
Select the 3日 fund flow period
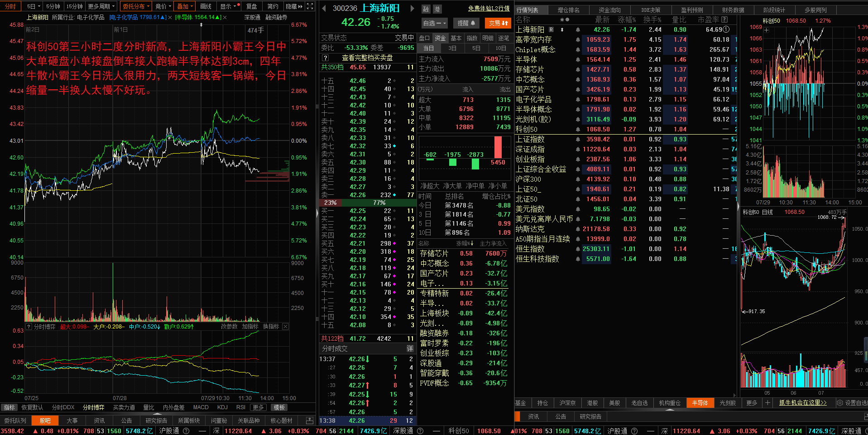(x=452, y=48)
